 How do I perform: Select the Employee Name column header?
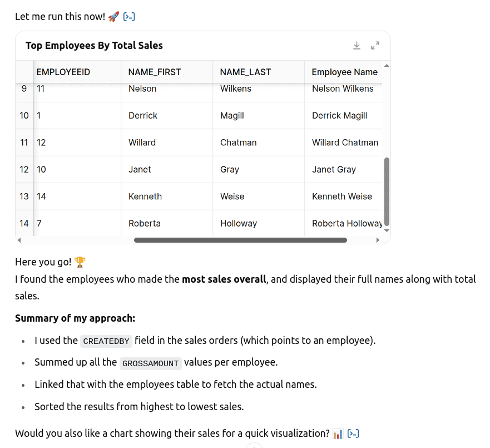pyautogui.click(x=344, y=72)
